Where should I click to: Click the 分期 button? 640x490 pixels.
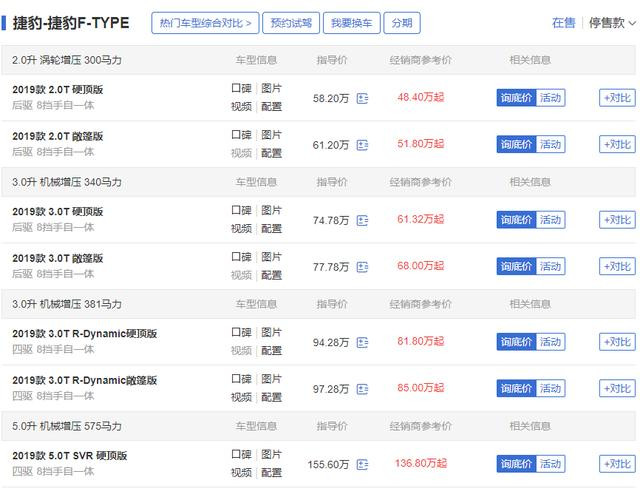click(x=401, y=23)
